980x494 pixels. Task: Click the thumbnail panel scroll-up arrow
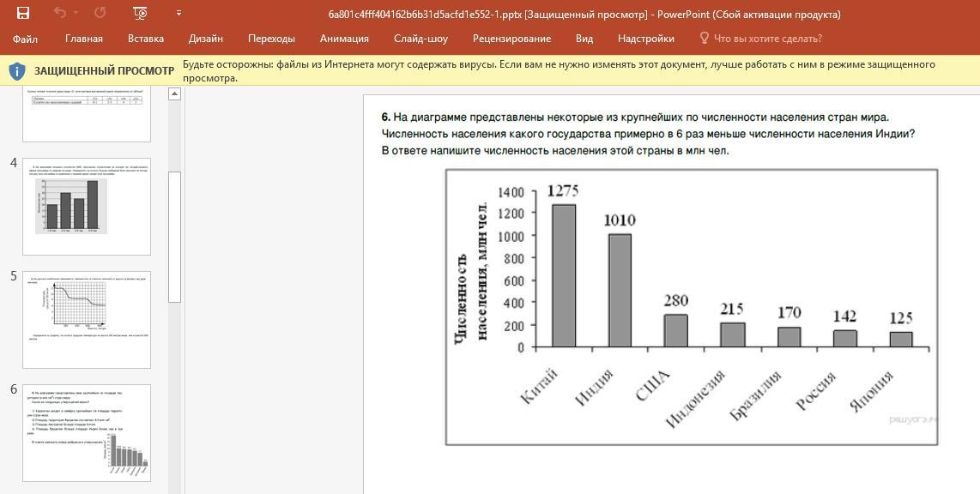(175, 93)
